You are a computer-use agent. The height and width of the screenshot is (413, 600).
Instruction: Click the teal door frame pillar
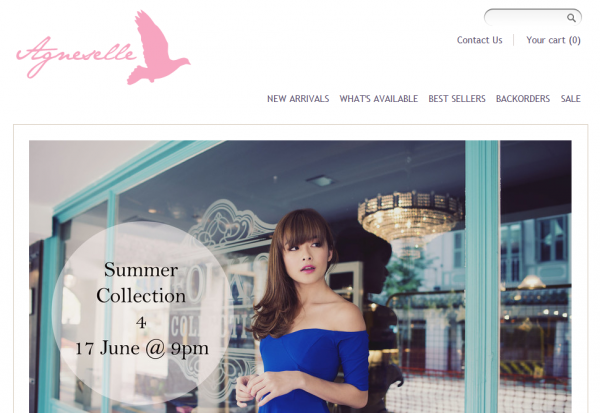click(x=482, y=276)
